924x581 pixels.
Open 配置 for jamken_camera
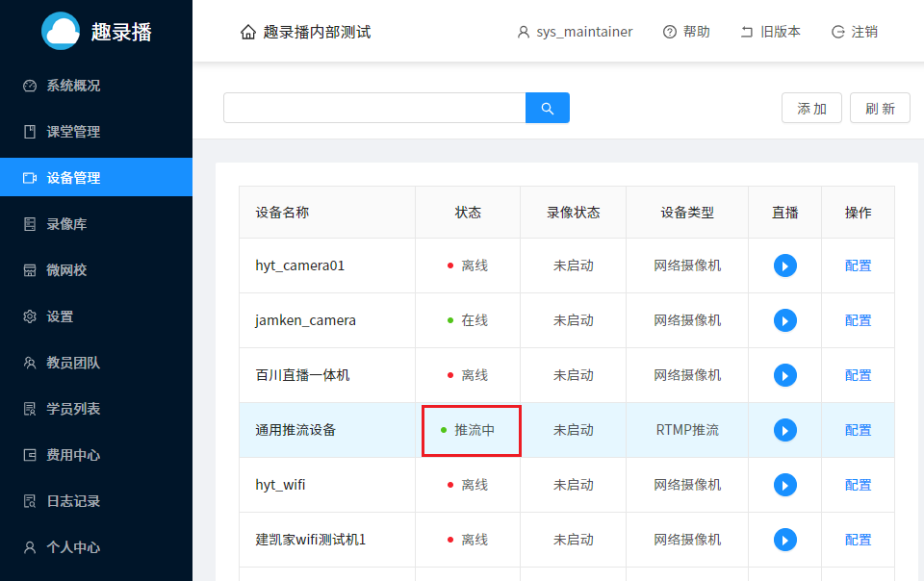[x=858, y=320]
